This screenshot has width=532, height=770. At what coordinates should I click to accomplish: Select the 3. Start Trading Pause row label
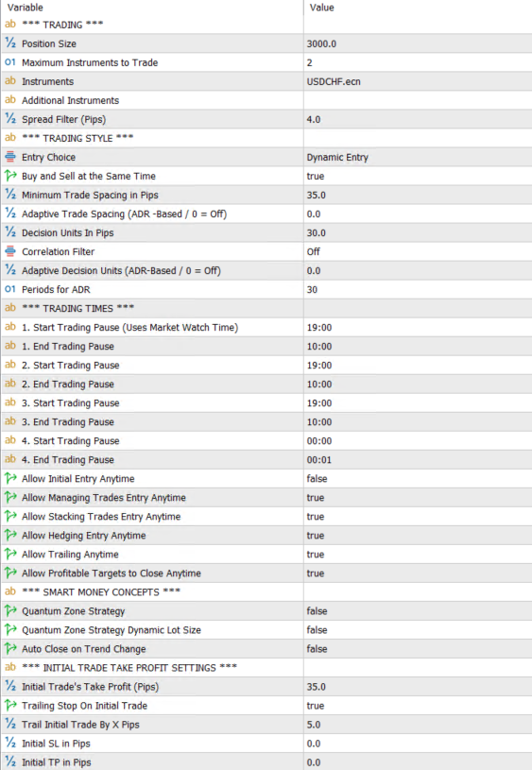tap(71, 403)
